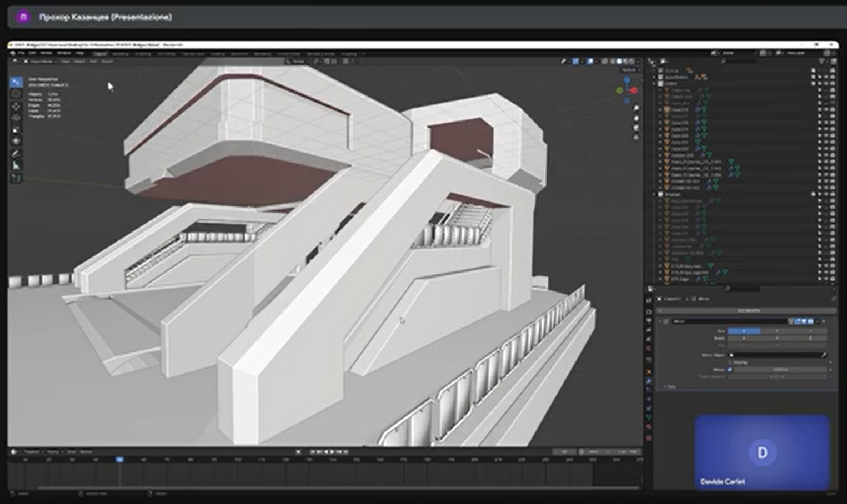Open the viewport Add menu

click(93, 61)
